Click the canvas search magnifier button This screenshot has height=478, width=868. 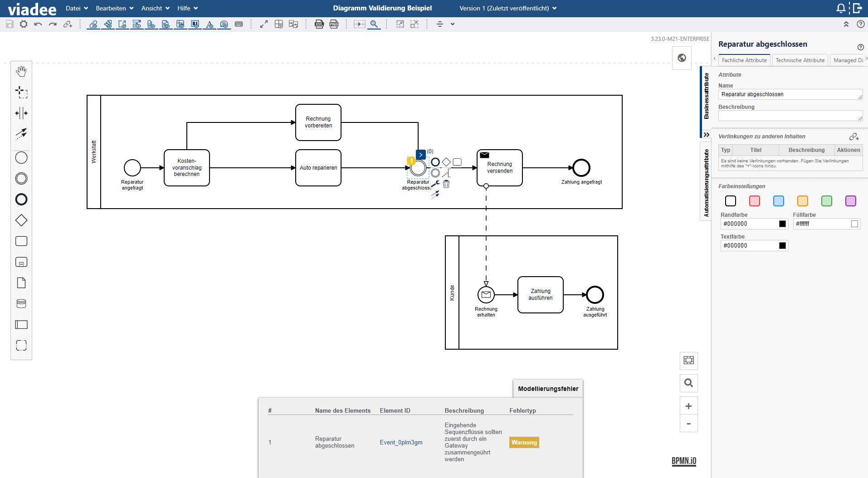[688, 383]
